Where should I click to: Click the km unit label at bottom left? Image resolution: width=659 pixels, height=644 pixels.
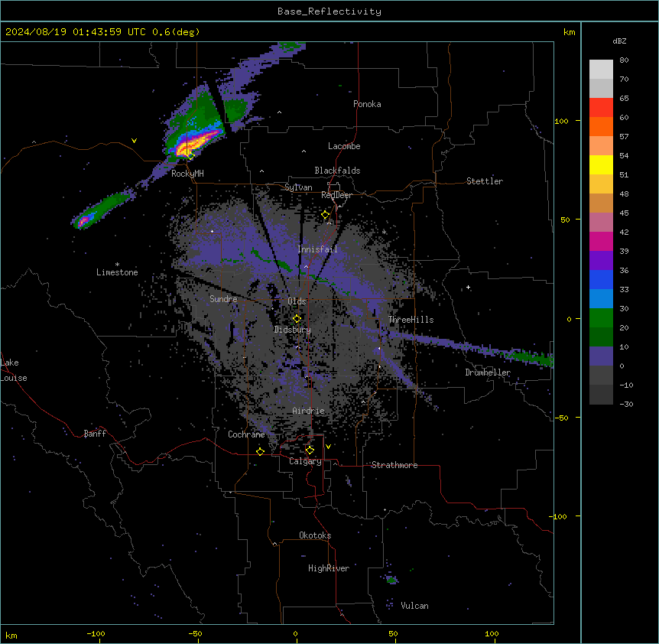point(11,636)
